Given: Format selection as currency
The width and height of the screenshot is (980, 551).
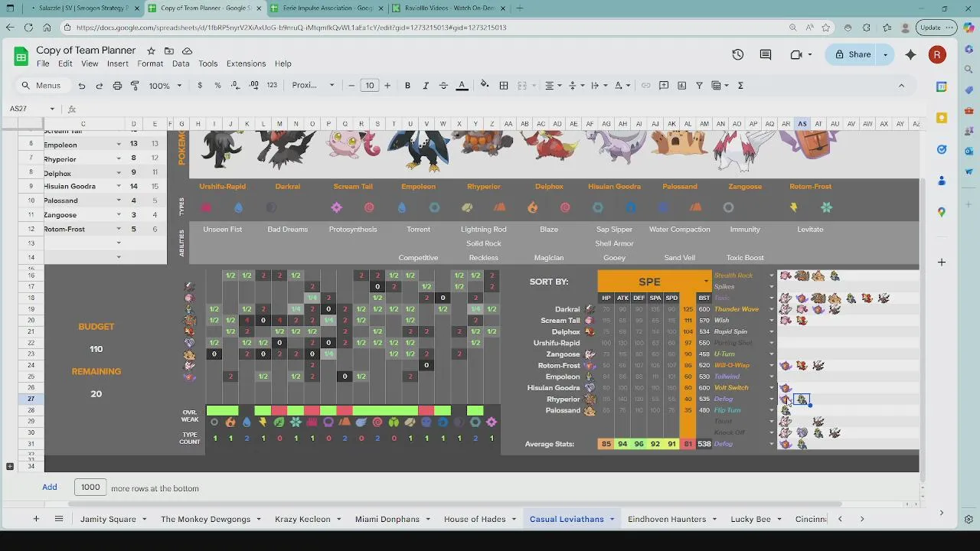Looking at the screenshot, I should (x=200, y=86).
